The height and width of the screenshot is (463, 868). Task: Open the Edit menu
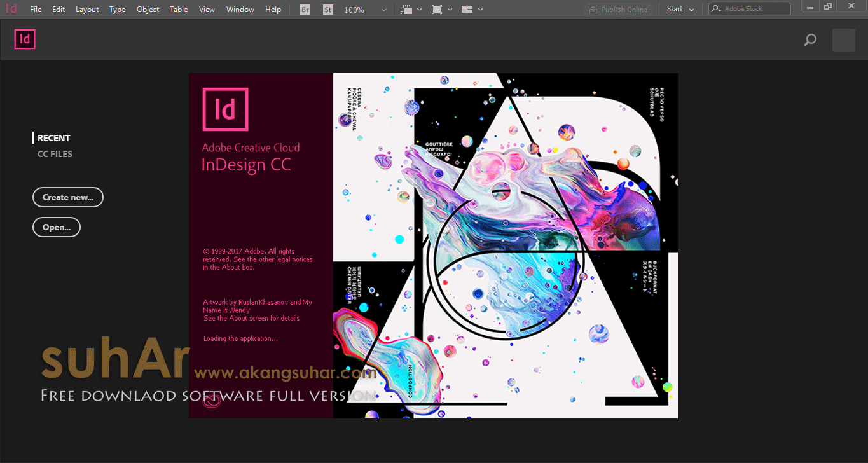click(x=59, y=10)
